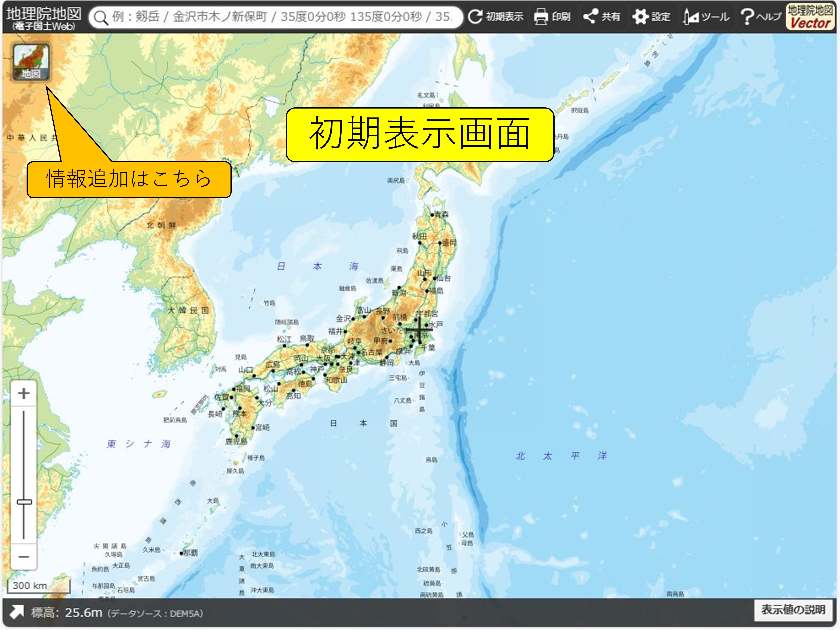Reset map with 初期表示 button
Screen dimensions: 840x630
tap(496, 17)
